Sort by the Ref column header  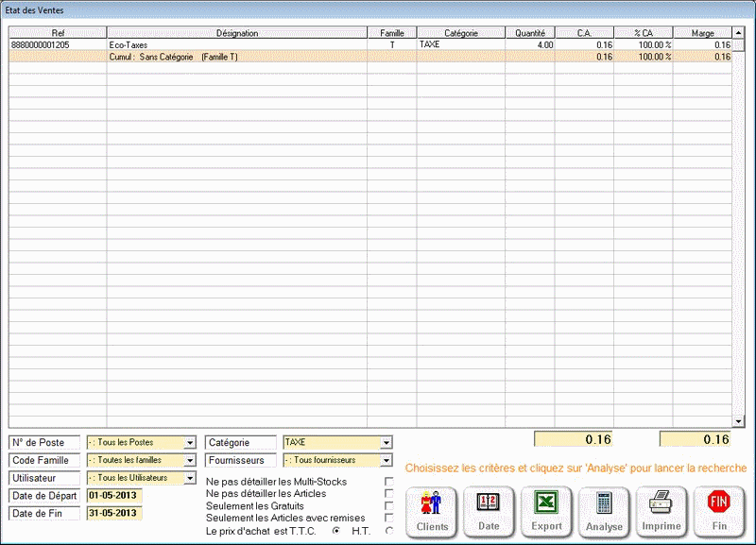58,33
